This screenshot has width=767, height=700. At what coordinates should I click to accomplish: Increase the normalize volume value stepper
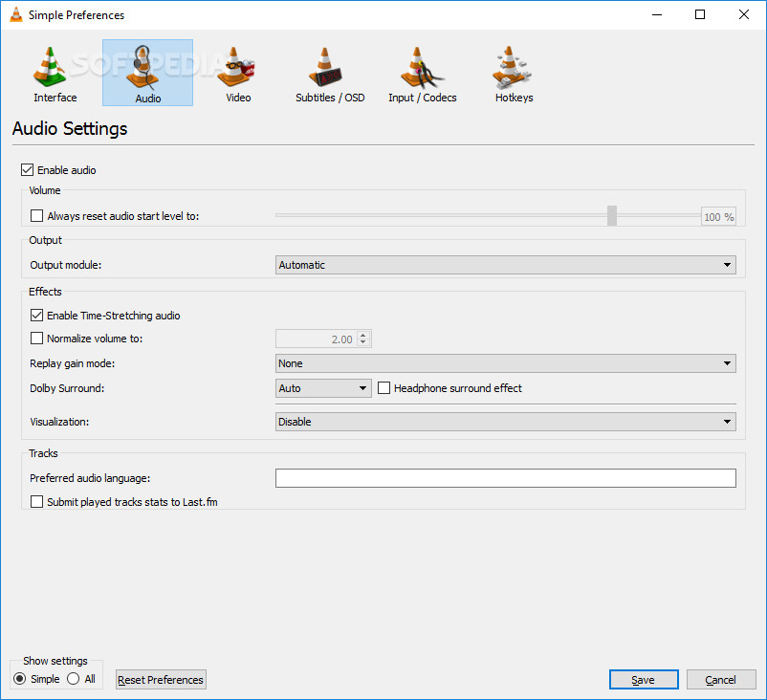[x=363, y=335]
